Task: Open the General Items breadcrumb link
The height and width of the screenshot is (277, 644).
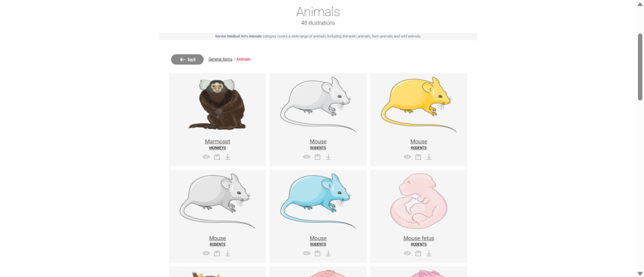Action: (x=220, y=60)
